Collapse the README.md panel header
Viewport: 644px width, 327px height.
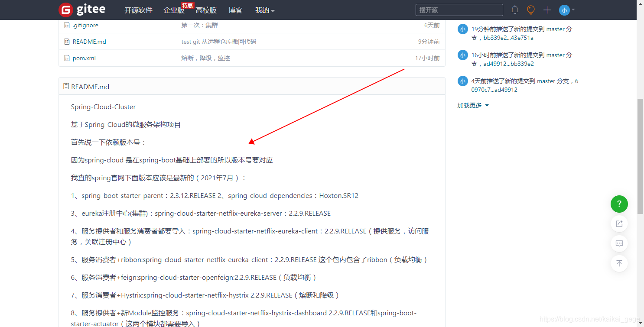point(91,87)
